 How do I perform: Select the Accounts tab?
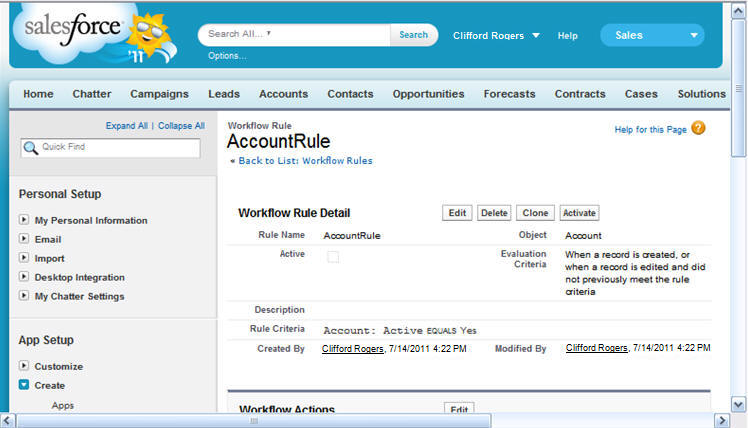[x=283, y=94]
